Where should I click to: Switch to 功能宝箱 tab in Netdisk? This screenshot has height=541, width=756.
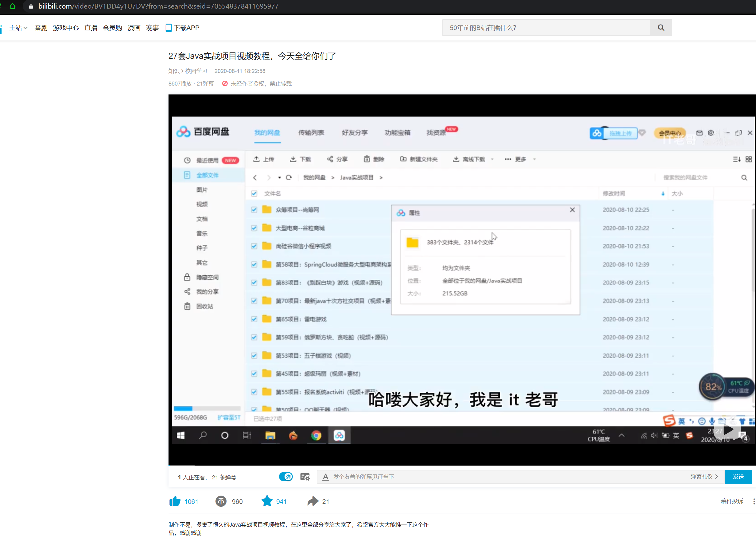click(x=398, y=132)
